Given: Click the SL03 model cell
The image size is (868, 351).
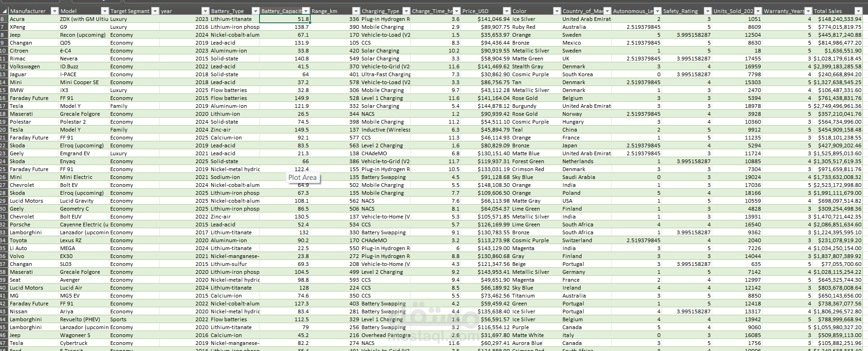Looking at the screenshot, I should [84, 264].
